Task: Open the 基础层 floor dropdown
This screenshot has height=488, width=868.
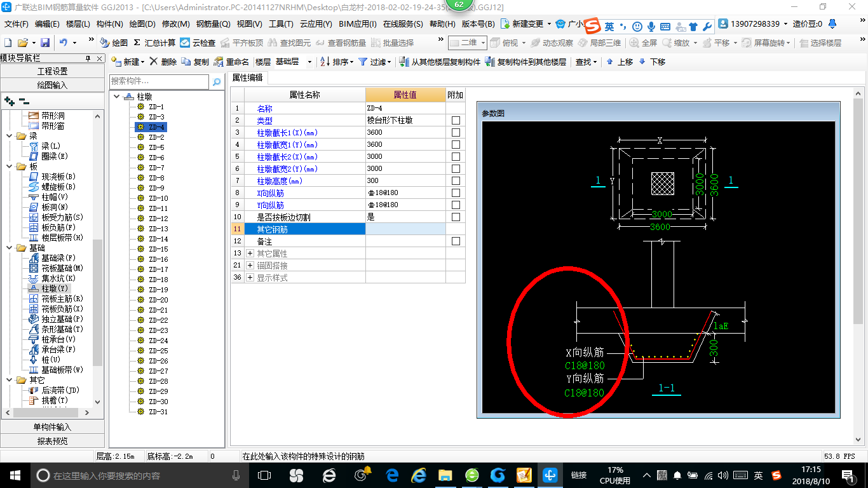Action: point(309,62)
